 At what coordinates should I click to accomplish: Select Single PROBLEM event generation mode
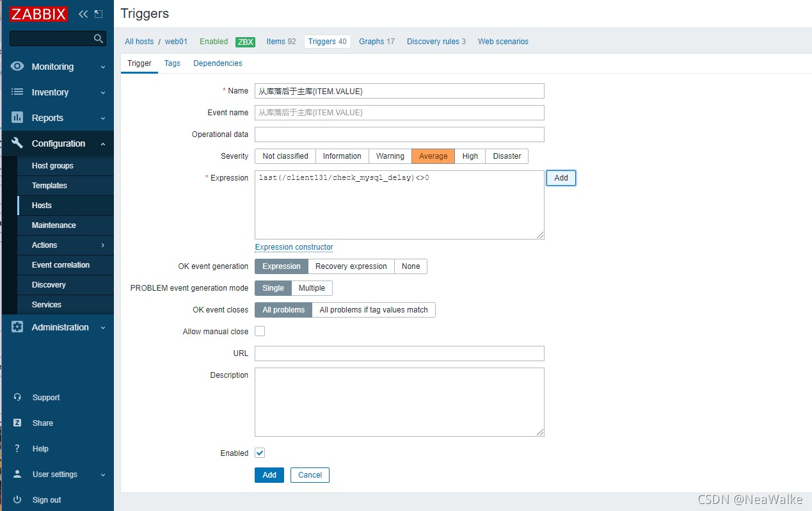pos(273,288)
